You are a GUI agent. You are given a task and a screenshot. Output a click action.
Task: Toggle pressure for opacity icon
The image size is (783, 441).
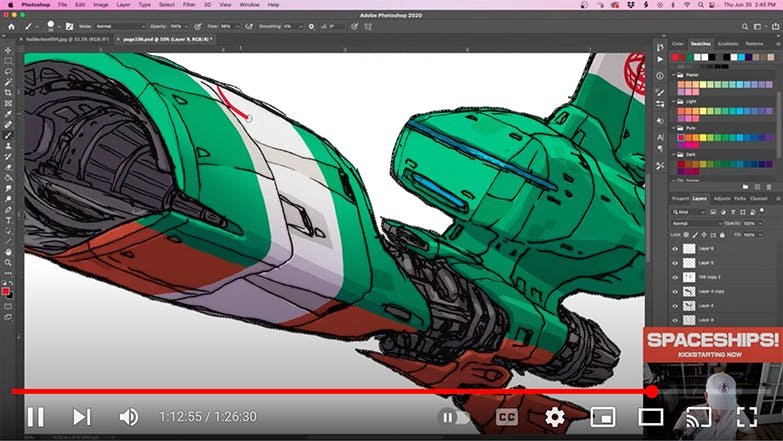click(x=198, y=26)
